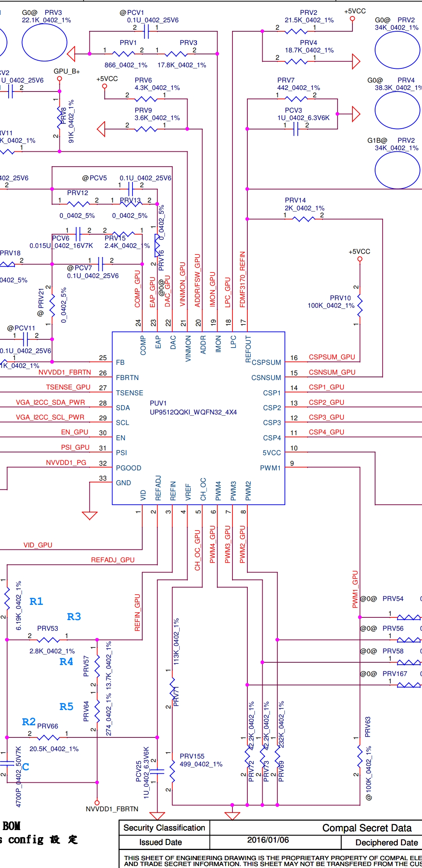Select the PRV155 499 ohm resistor symbol
Viewport: 422px width, 868px height.
tap(172, 770)
